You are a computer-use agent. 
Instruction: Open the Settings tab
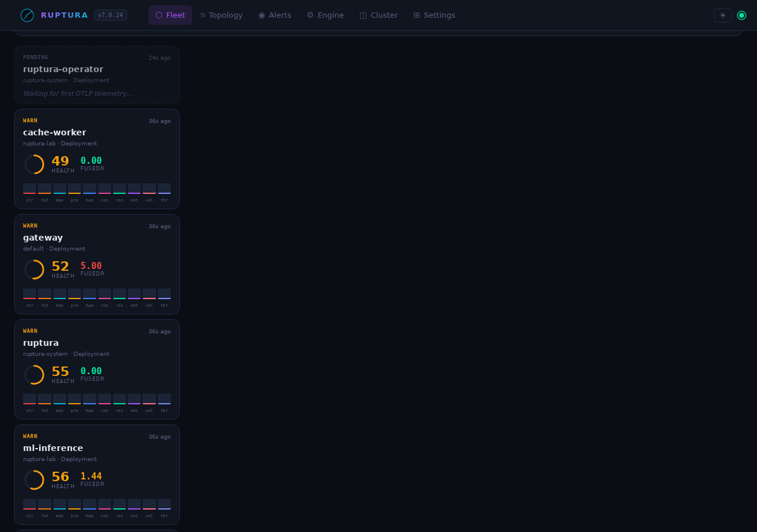click(434, 15)
